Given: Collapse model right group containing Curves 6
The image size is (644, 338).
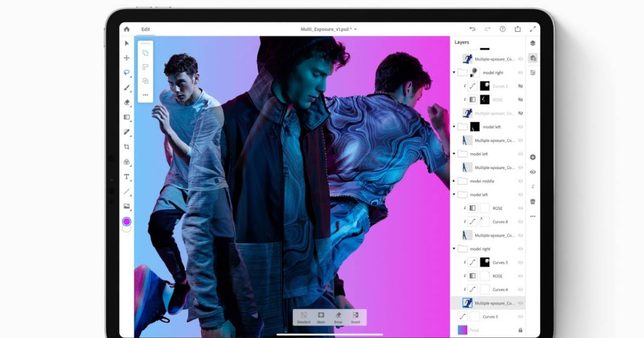Looking at the screenshot, I should [454, 249].
